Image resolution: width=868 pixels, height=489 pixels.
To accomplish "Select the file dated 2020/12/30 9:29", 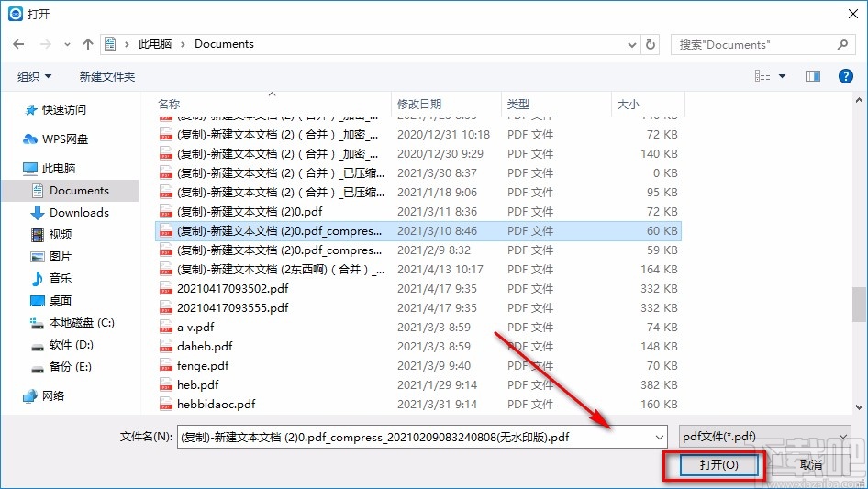I will click(x=418, y=154).
